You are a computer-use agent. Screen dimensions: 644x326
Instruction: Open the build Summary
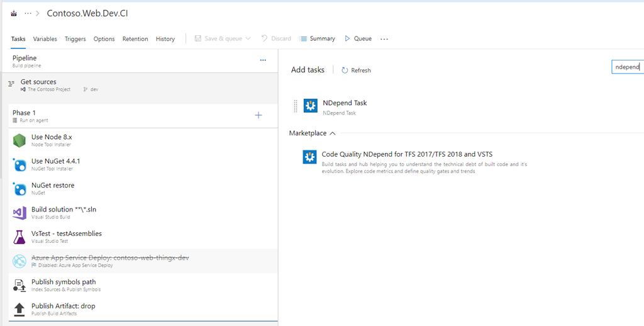tap(318, 39)
